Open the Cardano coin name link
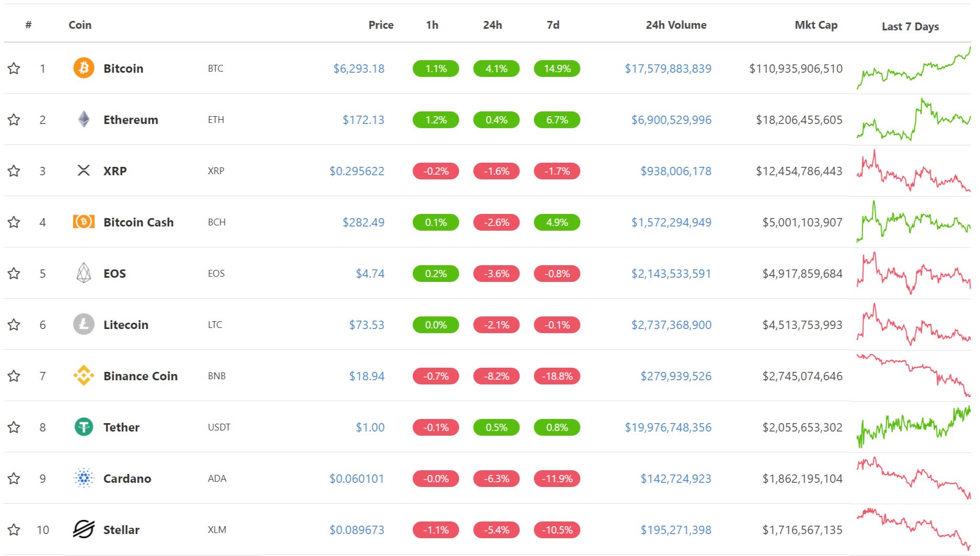Screen dimensions: 980x556 (x=127, y=478)
